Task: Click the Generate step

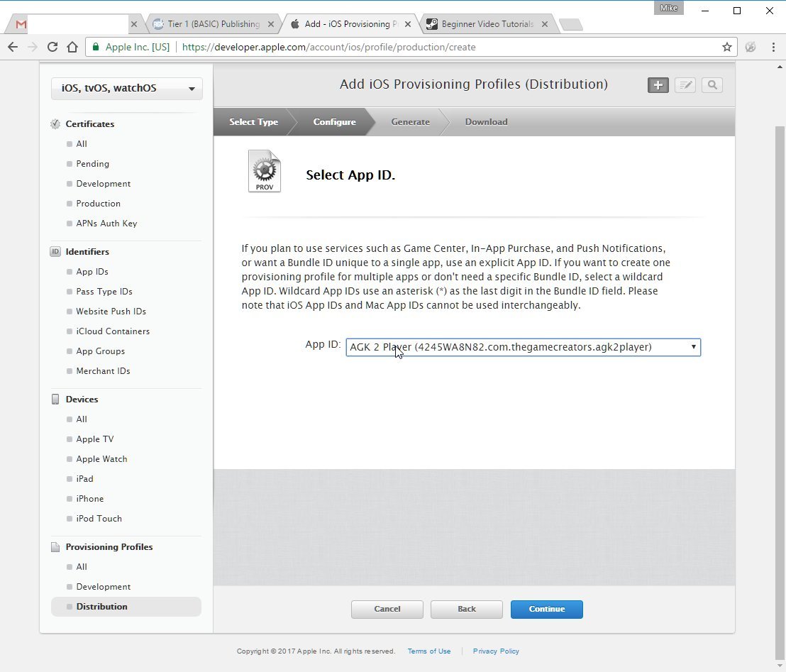Action: click(x=410, y=122)
